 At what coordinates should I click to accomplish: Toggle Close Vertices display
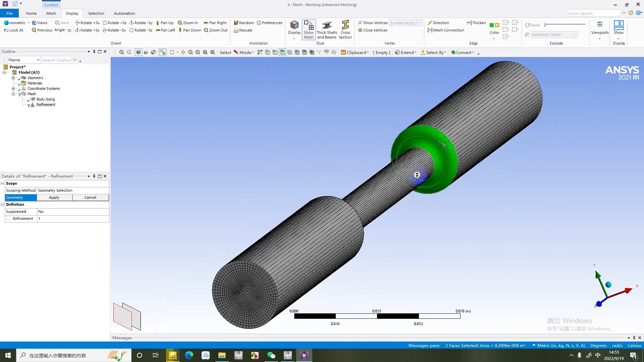pyautogui.click(x=373, y=30)
